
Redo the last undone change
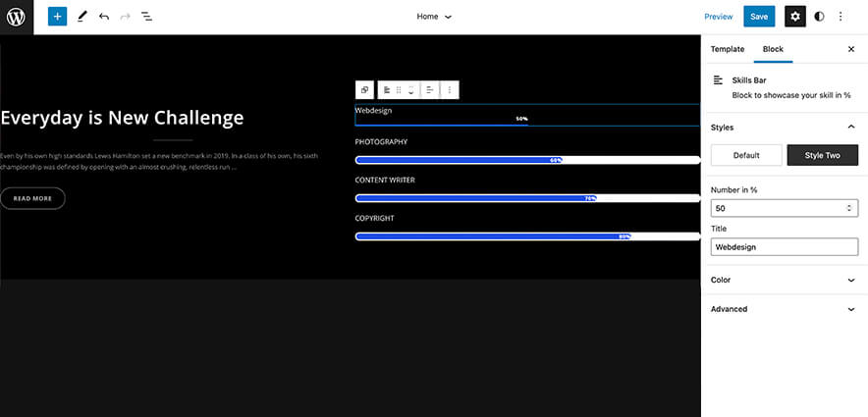tap(125, 17)
